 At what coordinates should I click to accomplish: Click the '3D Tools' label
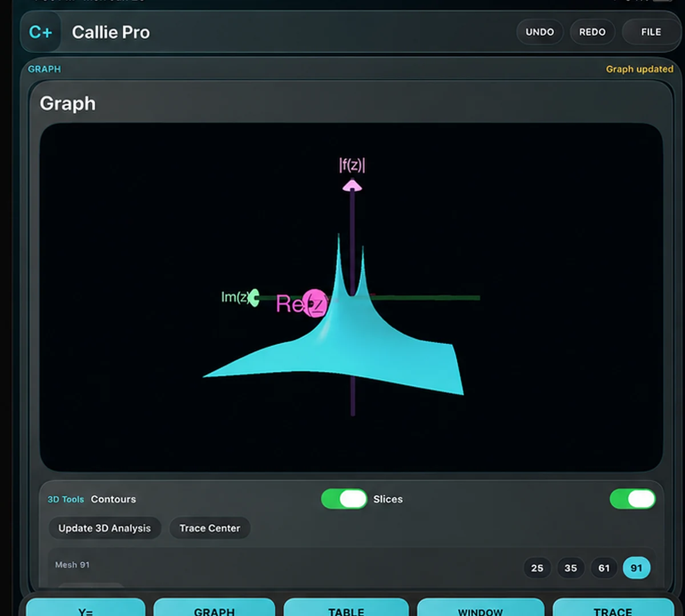coord(66,500)
